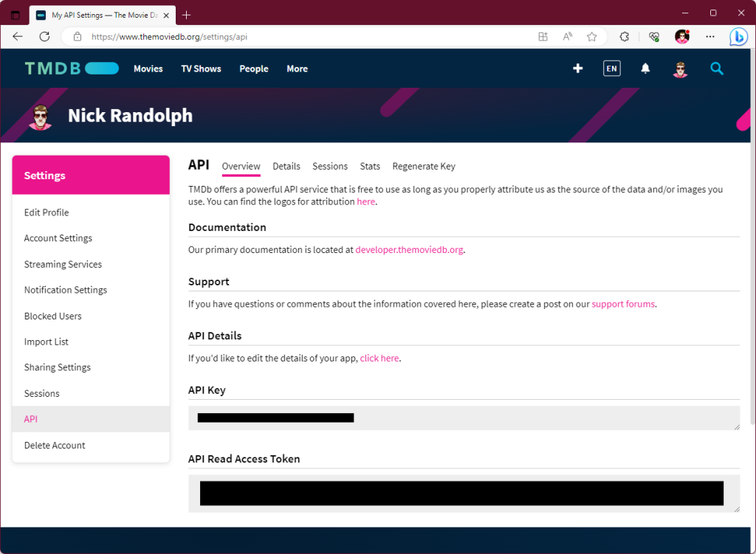This screenshot has width=756, height=554.
Task: Follow the developer.themoviedb.org link
Action: click(x=409, y=250)
